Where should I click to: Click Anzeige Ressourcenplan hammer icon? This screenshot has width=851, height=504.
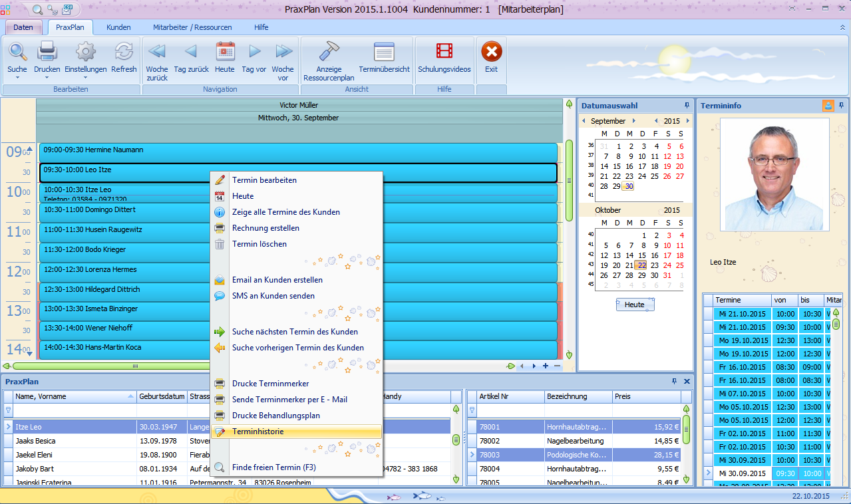coord(329,53)
